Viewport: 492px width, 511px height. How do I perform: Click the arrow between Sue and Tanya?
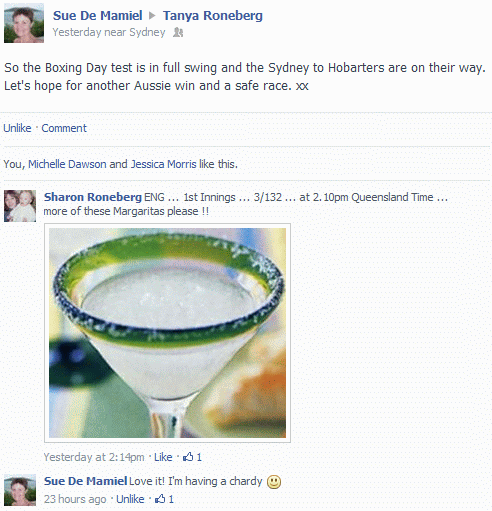coord(152,16)
